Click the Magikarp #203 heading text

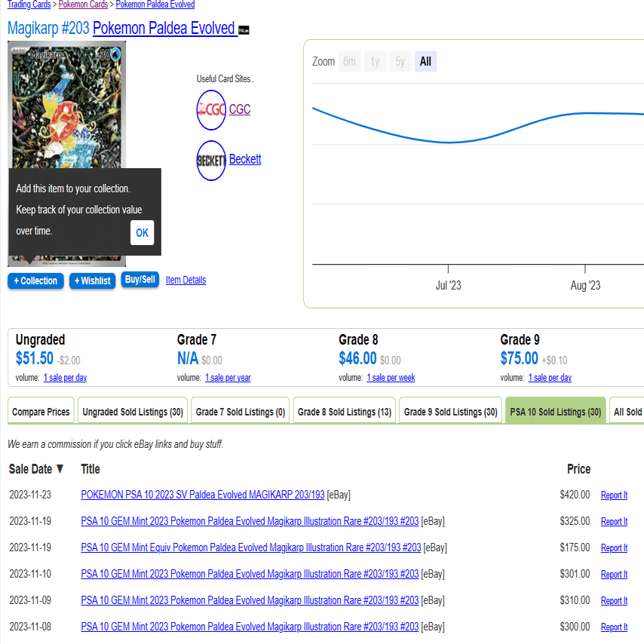[x=48, y=29]
